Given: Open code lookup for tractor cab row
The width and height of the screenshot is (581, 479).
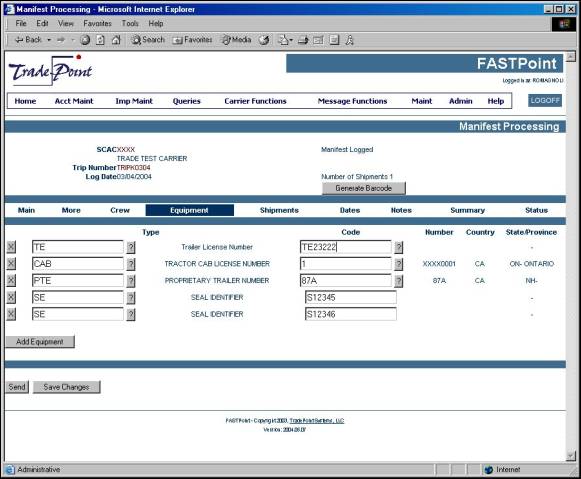Looking at the screenshot, I should (399, 264).
